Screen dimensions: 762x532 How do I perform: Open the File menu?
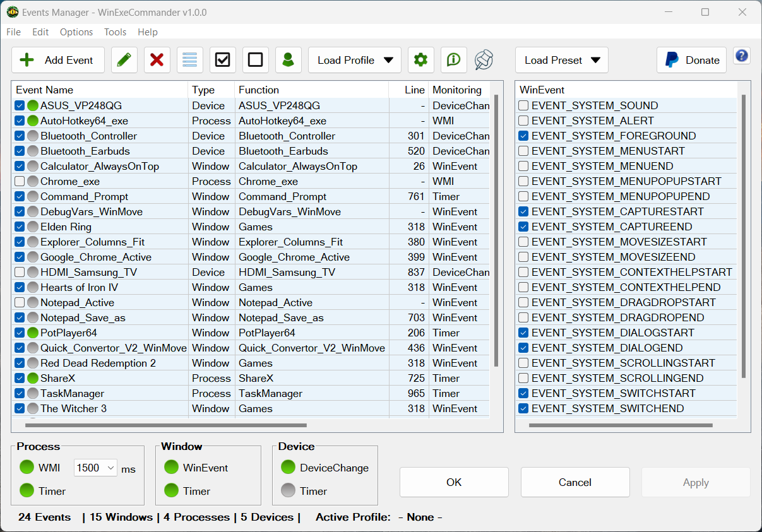(13, 32)
